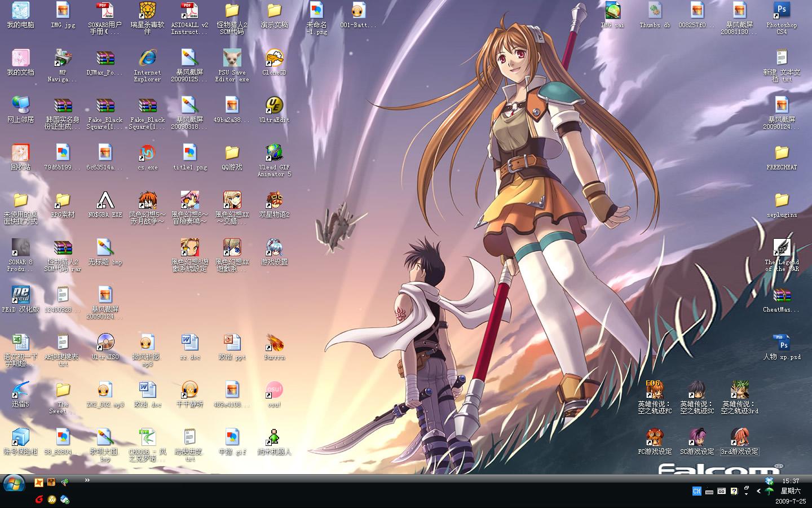Select the NO$GBA.EXE emulator icon
The width and height of the screenshot is (812, 508).
click(x=105, y=205)
